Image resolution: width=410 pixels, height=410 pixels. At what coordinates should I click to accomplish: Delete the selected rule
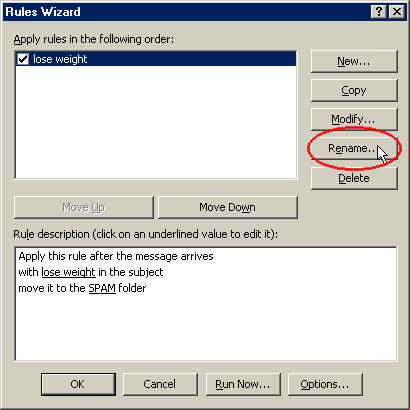point(354,178)
